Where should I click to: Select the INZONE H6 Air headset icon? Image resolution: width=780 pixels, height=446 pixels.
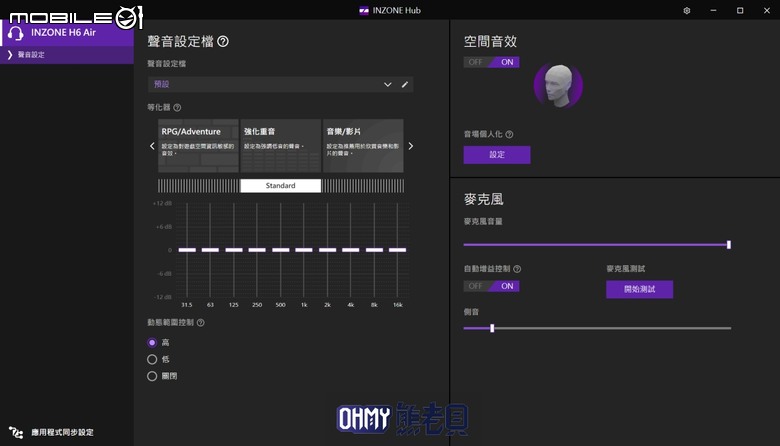[15, 33]
